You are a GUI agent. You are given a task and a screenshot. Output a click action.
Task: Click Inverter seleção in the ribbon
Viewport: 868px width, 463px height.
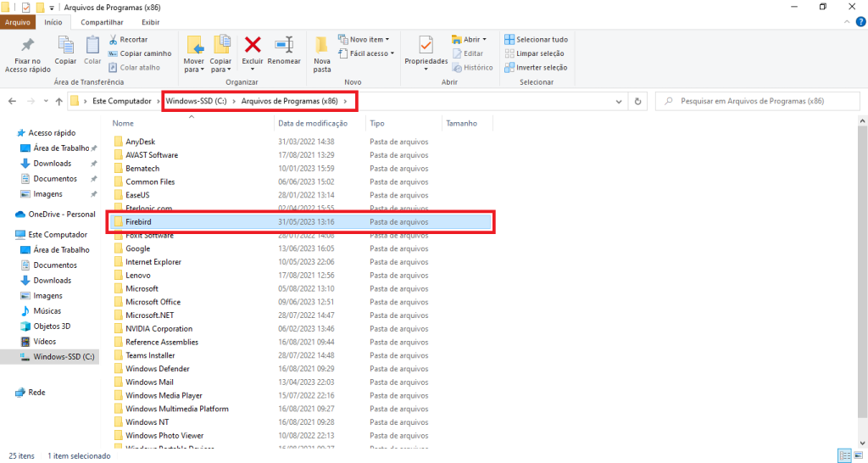[536, 67]
